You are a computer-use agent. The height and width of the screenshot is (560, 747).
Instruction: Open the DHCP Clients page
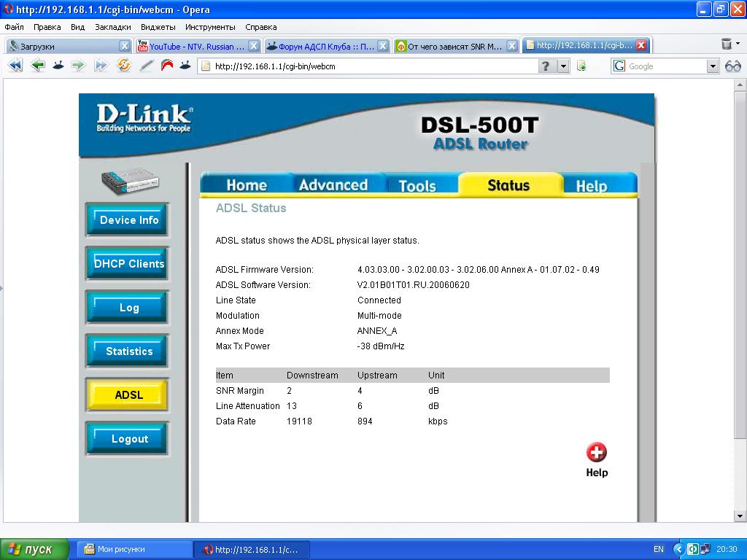tap(128, 264)
